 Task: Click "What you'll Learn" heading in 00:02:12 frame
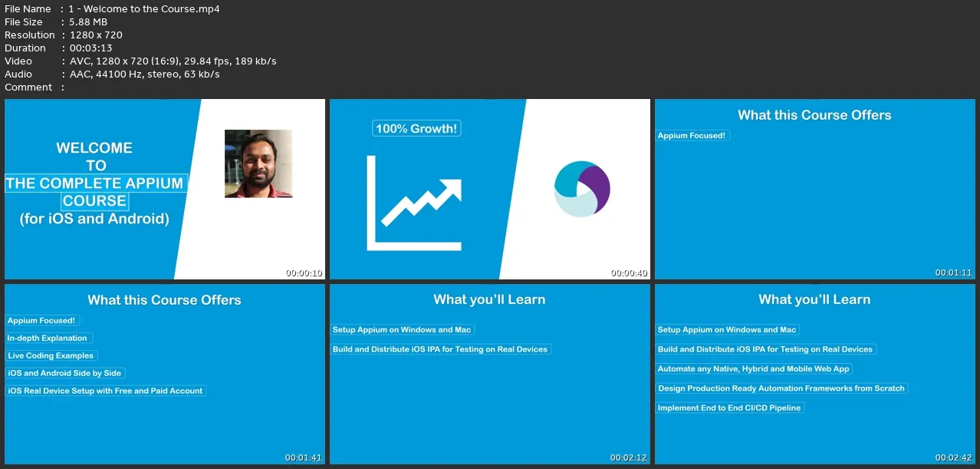point(489,299)
